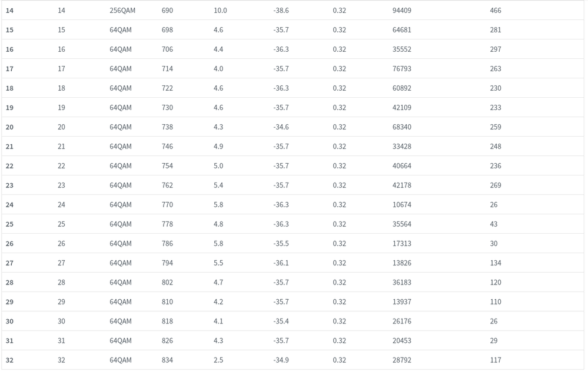The width and height of the screenshot is (588, 374).
Task: Click the -34.6 value cell
Action: [281, 127]
